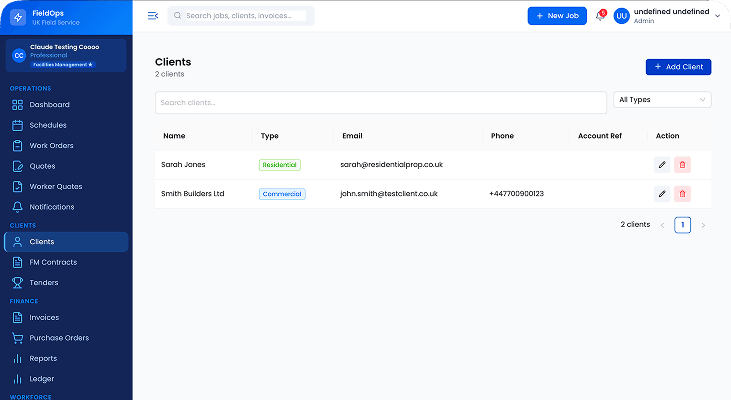This screenshot has width=731, height=400.
Task: Click the New Job button
Action: pos(557,16)
